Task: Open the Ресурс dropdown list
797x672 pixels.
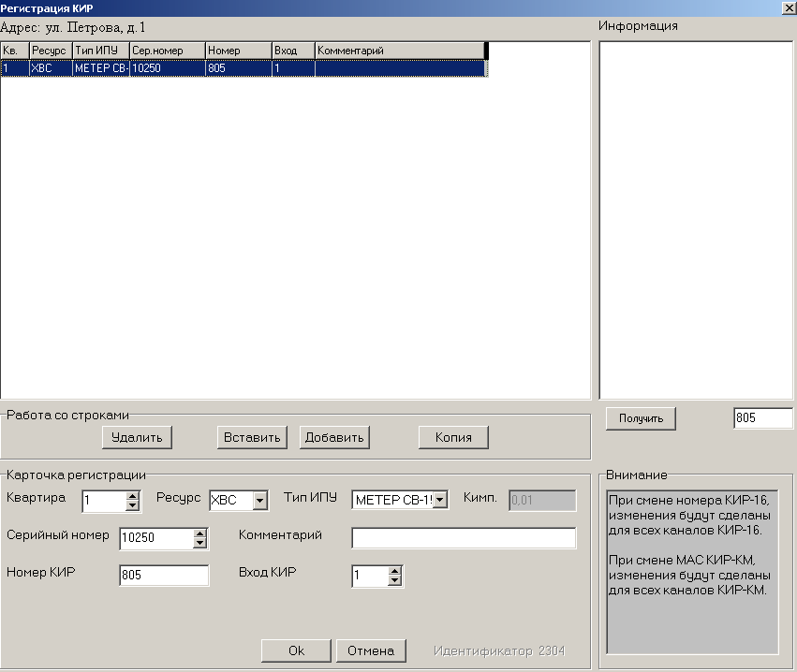Action: click(x=260, y=501)
